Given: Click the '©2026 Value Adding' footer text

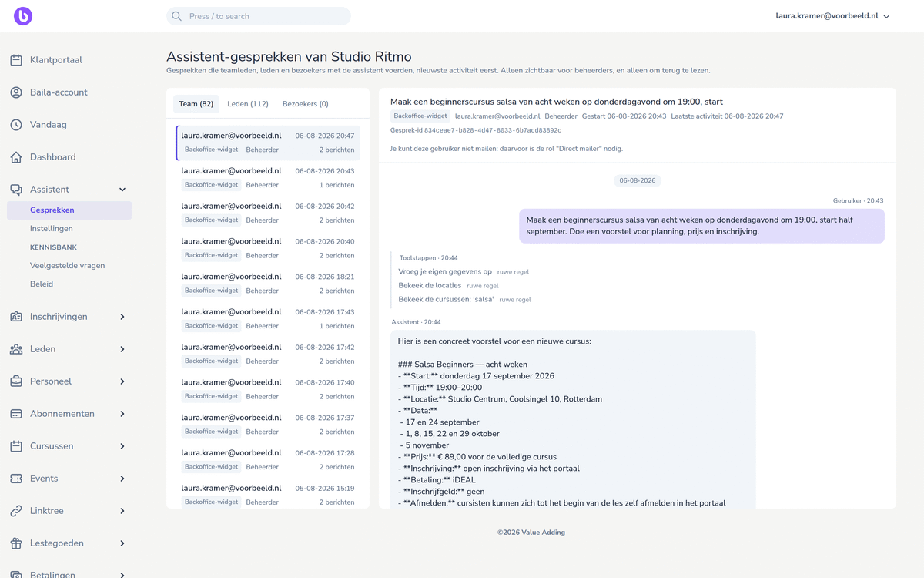Looking at the screenshot, I should pos(531,533).
